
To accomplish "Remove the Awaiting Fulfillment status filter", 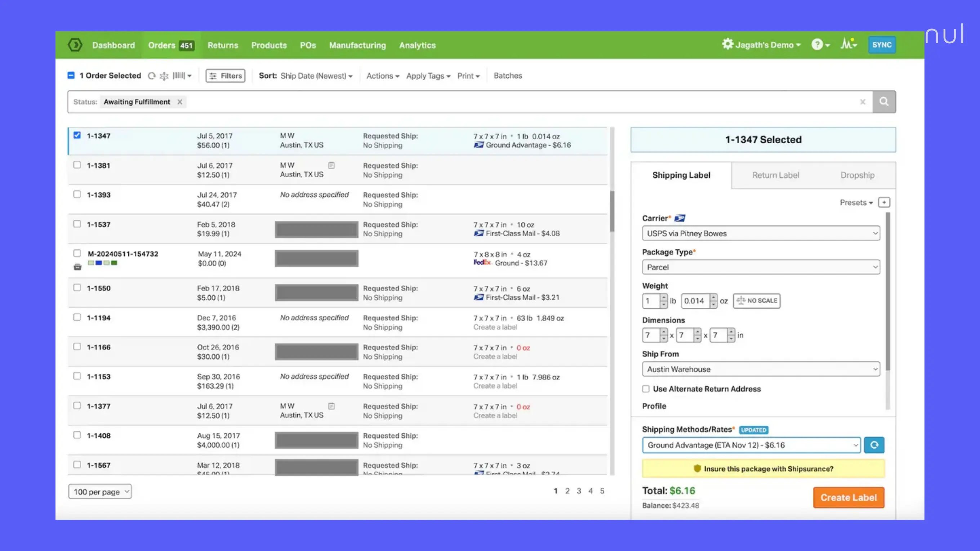I will pyautogui.click(x=180, y=102).
